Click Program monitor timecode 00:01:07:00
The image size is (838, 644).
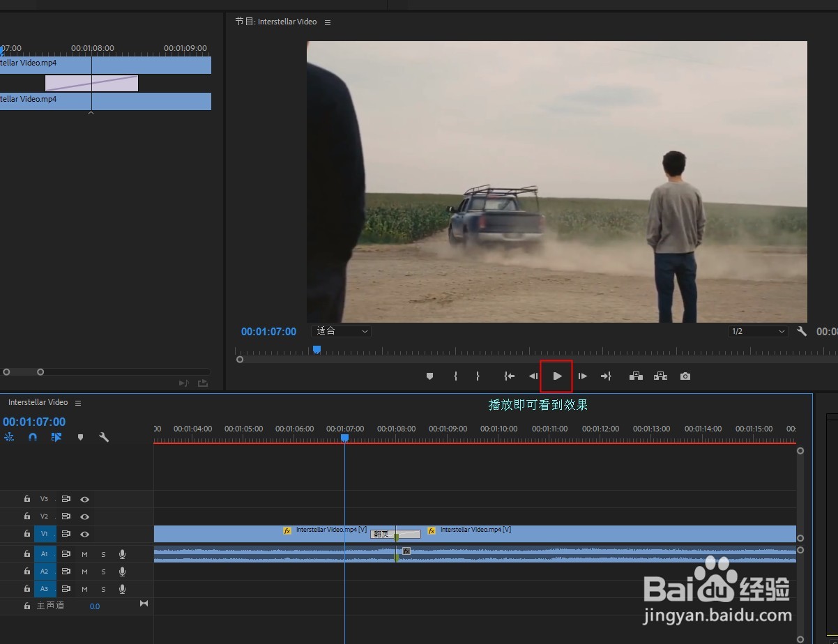268,332
